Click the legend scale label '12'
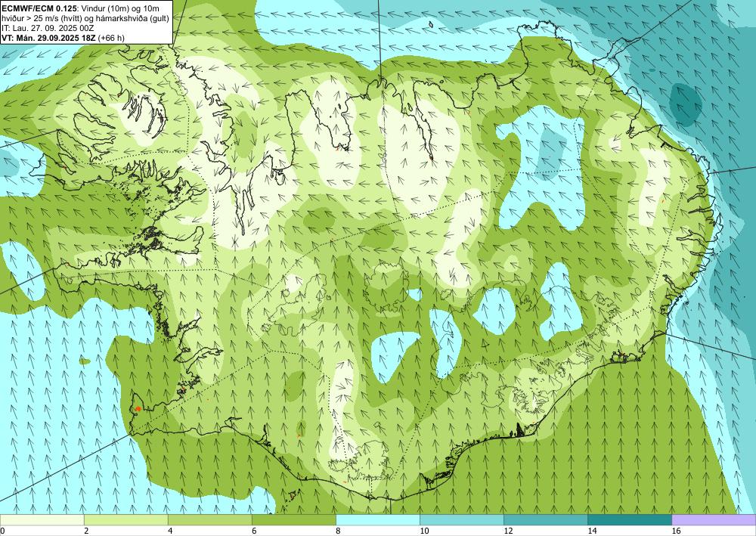 click(x=508, y=531)
